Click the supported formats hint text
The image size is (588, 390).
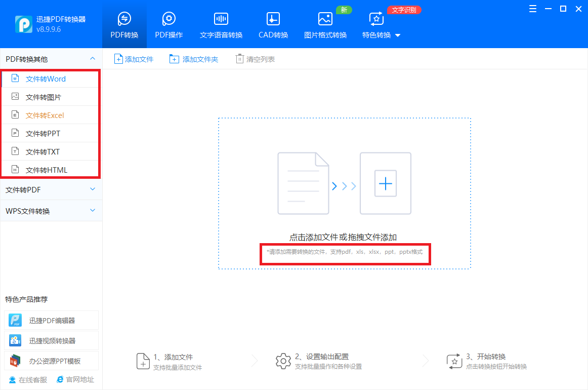click(344, 252)
